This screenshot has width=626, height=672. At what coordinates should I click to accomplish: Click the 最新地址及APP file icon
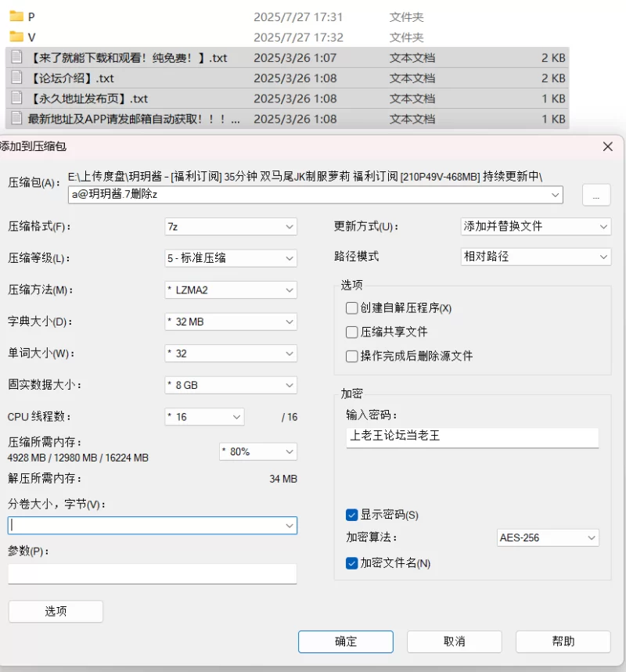(x=16, y=118)
